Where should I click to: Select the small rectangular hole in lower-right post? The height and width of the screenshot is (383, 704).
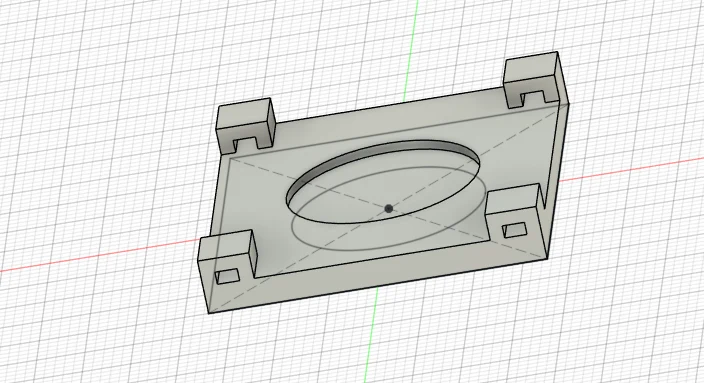515,229
